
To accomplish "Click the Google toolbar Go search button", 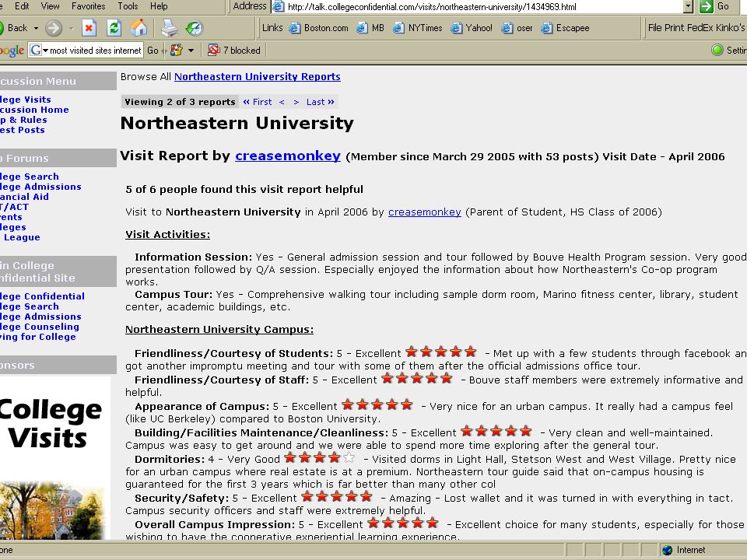I will (x=153, y=50).
